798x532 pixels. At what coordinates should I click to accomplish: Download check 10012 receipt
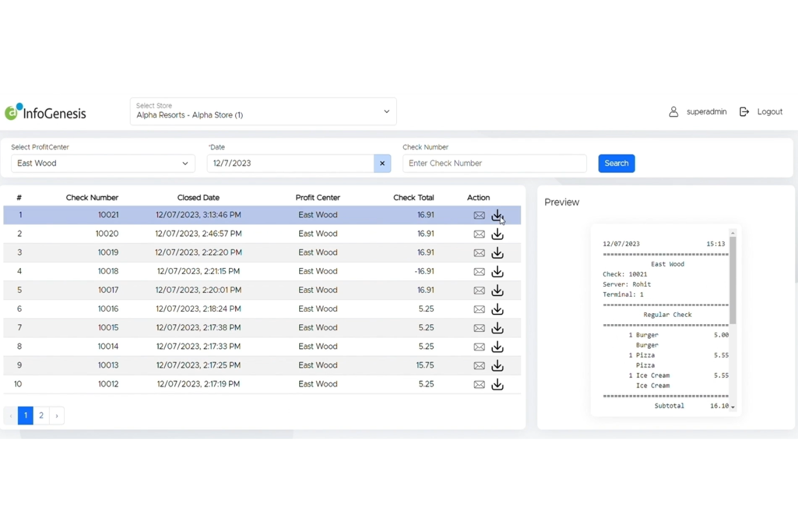[497, 385]
